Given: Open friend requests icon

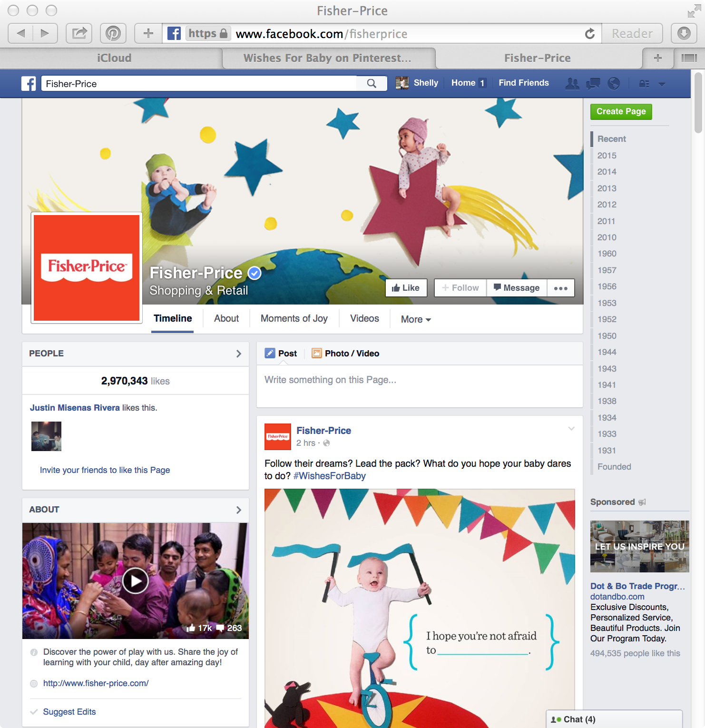Looking at the screenshot, I should pos(572,84).
